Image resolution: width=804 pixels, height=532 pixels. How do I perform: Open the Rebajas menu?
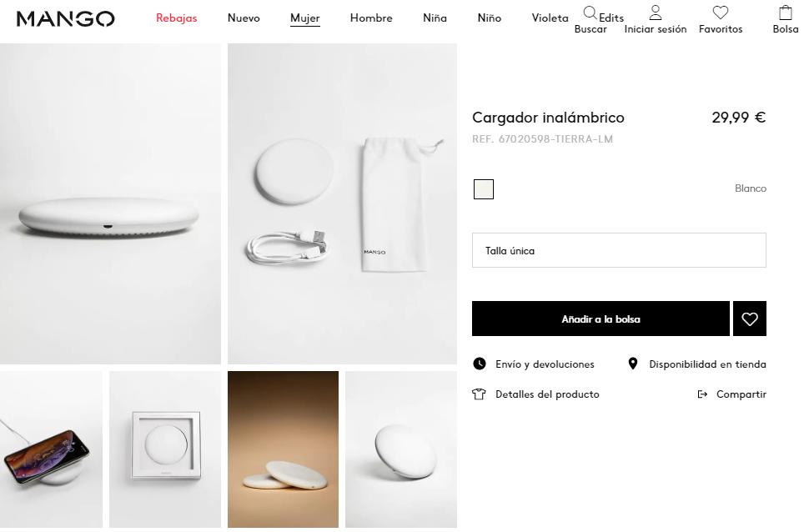[177, 18]
